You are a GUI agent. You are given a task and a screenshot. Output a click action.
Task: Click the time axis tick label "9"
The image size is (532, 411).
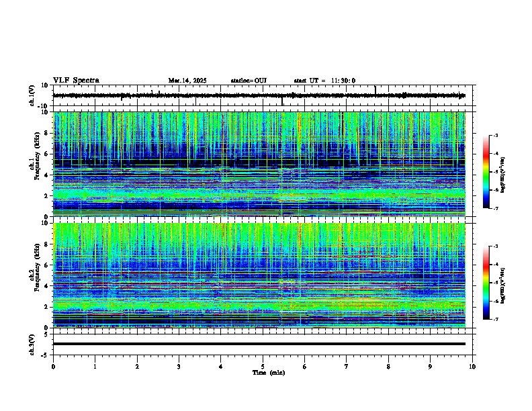pyautogui.click(x=430, y=367)
